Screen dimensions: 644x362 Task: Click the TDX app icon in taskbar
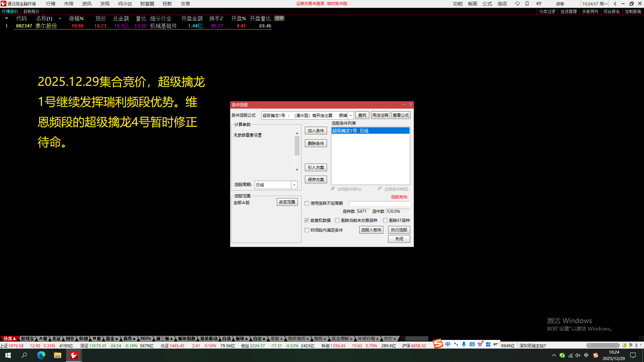(x=74, y=355)
